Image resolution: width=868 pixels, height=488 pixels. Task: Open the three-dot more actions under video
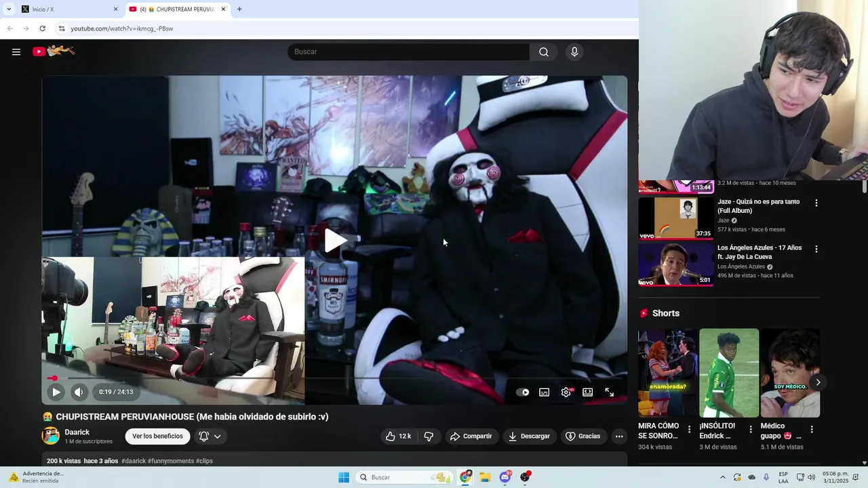pyautogui.click(x=619, y=436)
